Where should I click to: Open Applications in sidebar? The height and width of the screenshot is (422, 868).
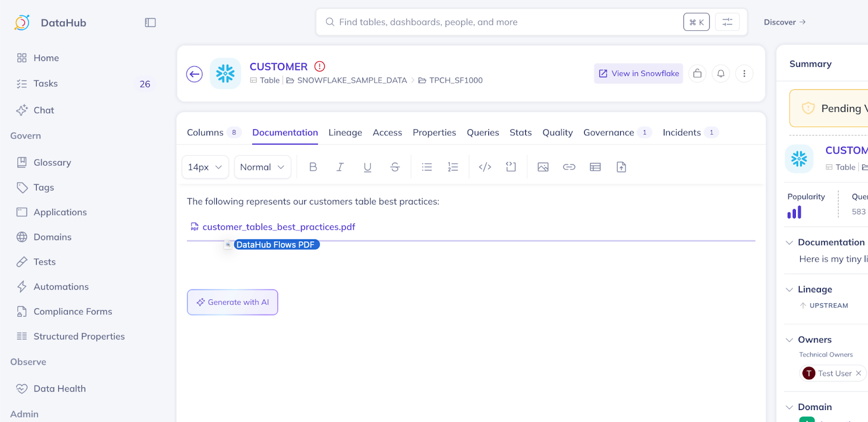click(x=52, y=212)
